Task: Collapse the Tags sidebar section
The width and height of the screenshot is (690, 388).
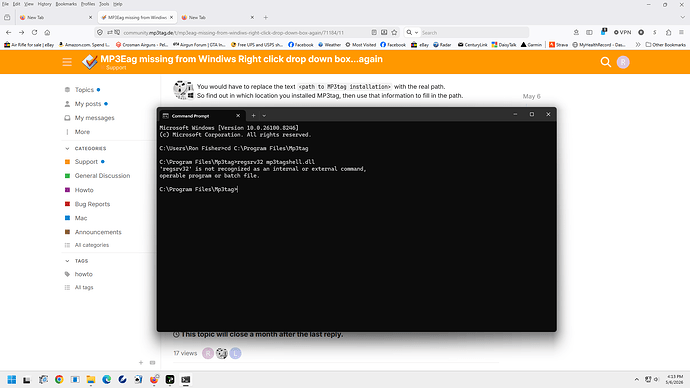Action: coord(67,261)
